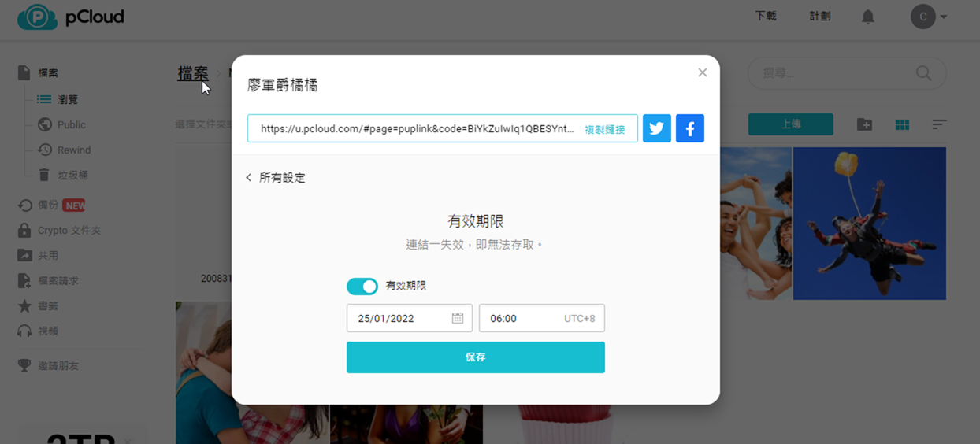Click 複製鏈接 to copy link
The height and width of the screenshot is (444, 980).
pos(604,129)
